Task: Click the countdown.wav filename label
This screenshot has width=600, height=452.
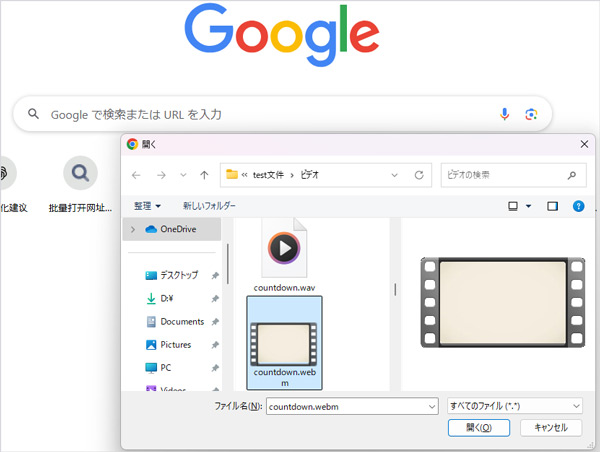Action: click(x=284, y=287)
